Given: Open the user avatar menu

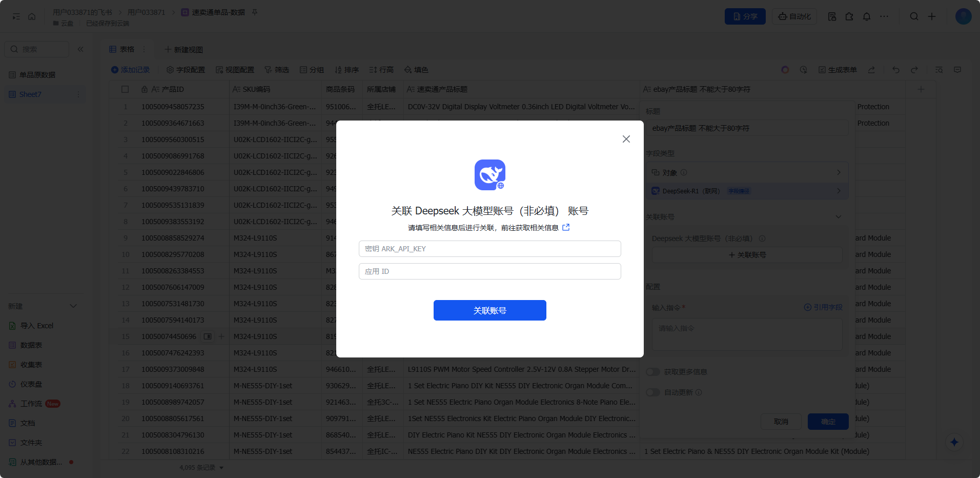Looking at the screenshot, I should (963, 16).
